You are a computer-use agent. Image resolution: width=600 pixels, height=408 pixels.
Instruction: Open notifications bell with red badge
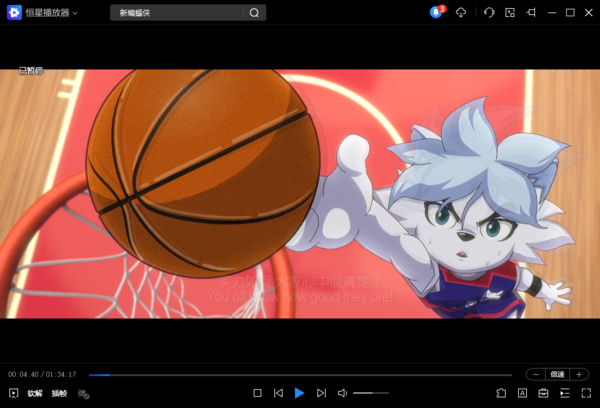[x=436, y=12]
